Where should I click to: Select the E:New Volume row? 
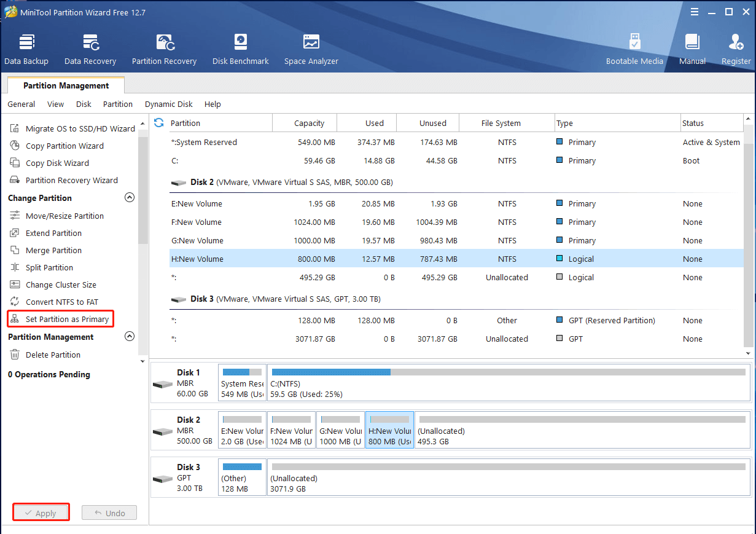(455, 203)
